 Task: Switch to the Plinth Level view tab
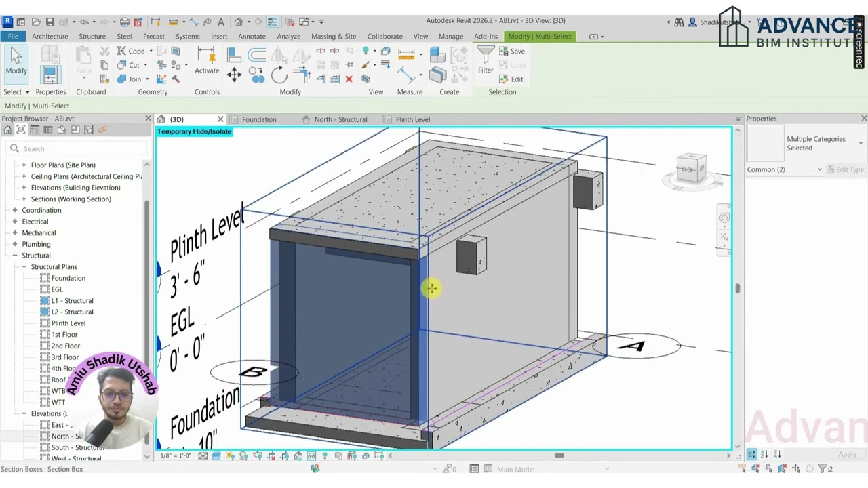(x=412, y=119)
